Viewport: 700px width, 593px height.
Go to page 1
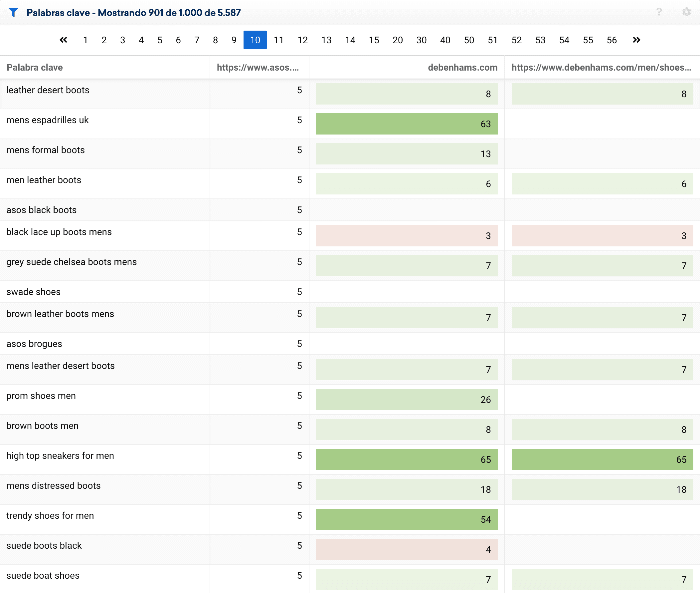pyautogui.click(x=85, y=40)
